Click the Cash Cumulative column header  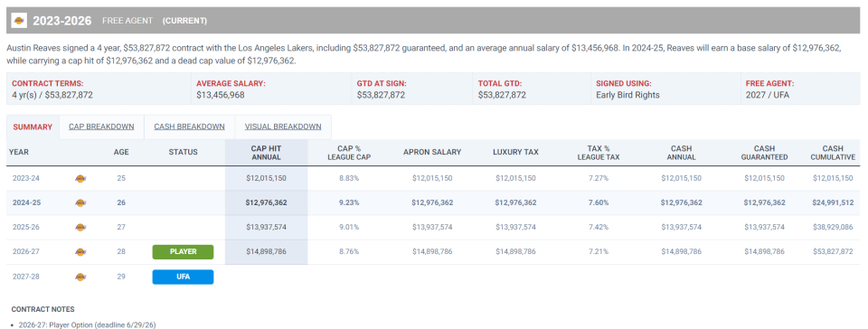(833, 153)
